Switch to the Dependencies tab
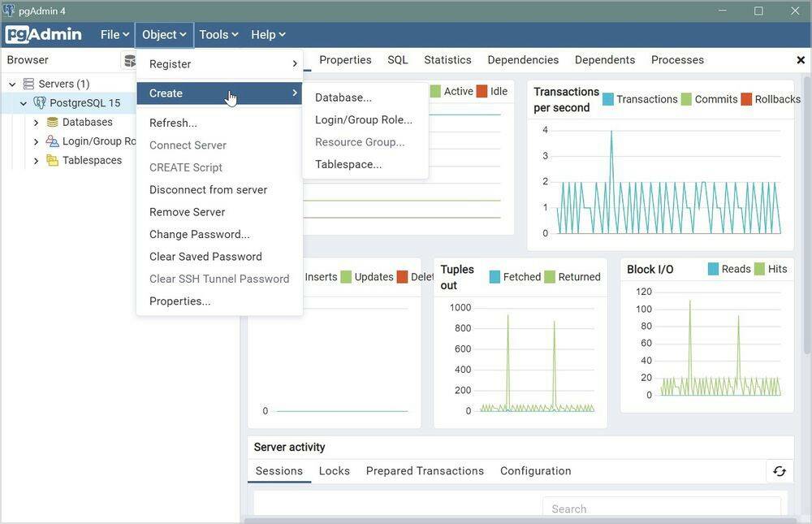 point(523,60)
